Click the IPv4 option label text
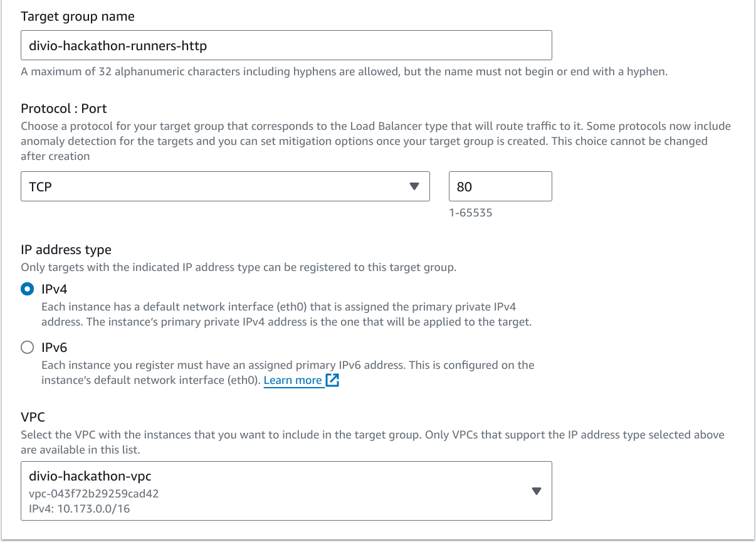The height and width of the screenshot is (542, 756). tap(54, 289)
